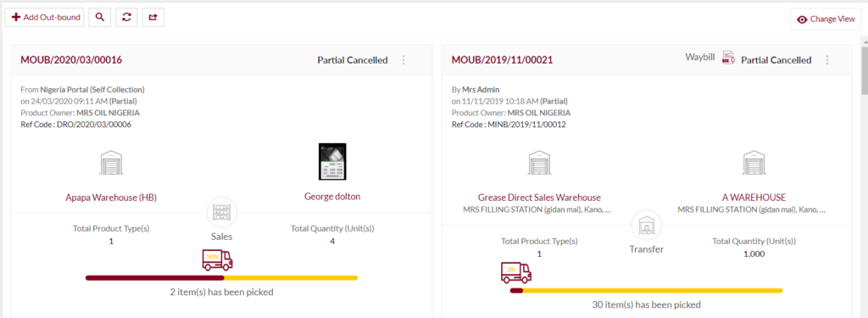Open order MOUB/2019/11/00021 link
The width and height of the screenshot is (868, 318).
[x=502, y=60]
